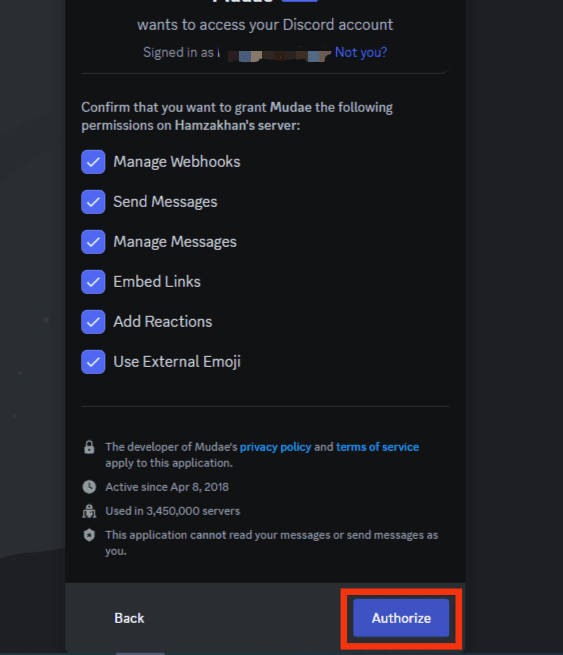Image resolution: width=563 pixels, height=655 pixels.
Task: Click "Confirm that you want to grant Mudae" text
Action: [x=196, y=107]
